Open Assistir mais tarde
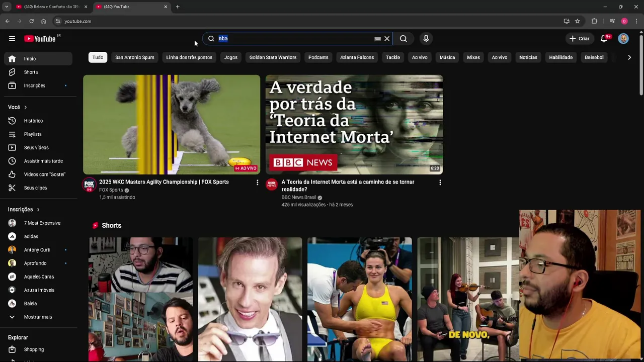This screenshot has height=362, width=644. [38, 161]
